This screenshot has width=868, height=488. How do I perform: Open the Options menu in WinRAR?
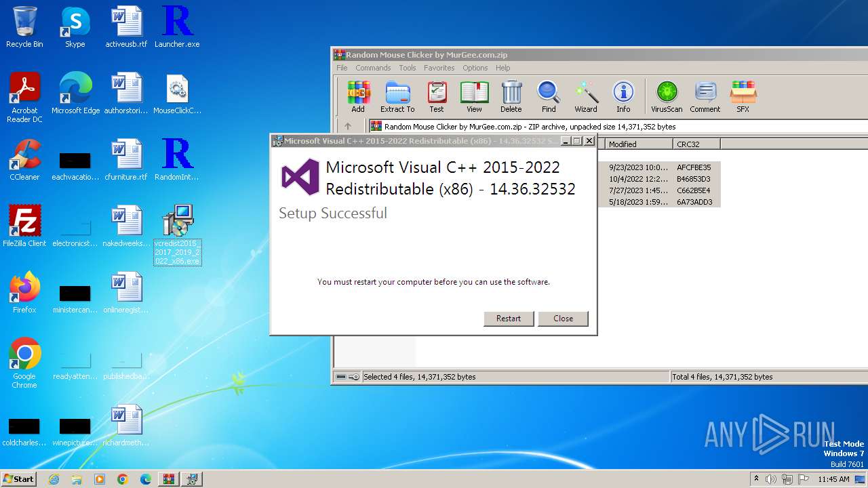tap(475, 68)
